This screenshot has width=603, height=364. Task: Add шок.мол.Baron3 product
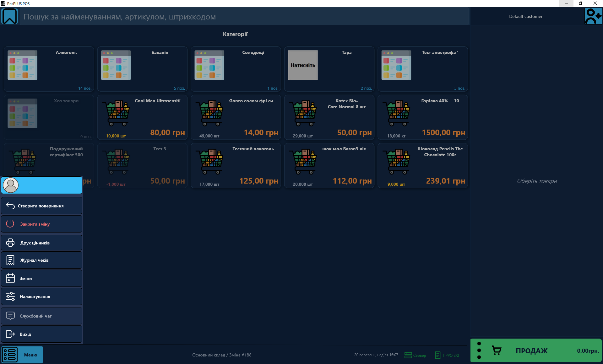(x=329, y=166)
